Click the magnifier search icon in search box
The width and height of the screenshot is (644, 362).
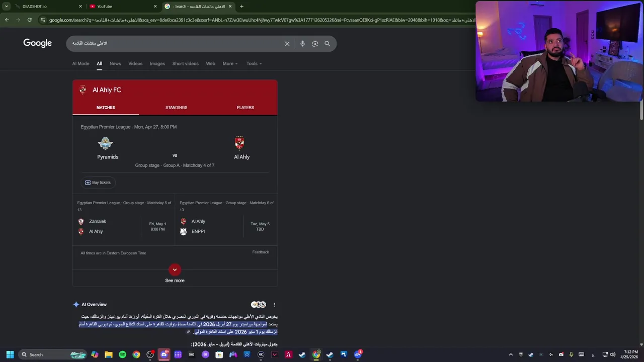[327, 44]
